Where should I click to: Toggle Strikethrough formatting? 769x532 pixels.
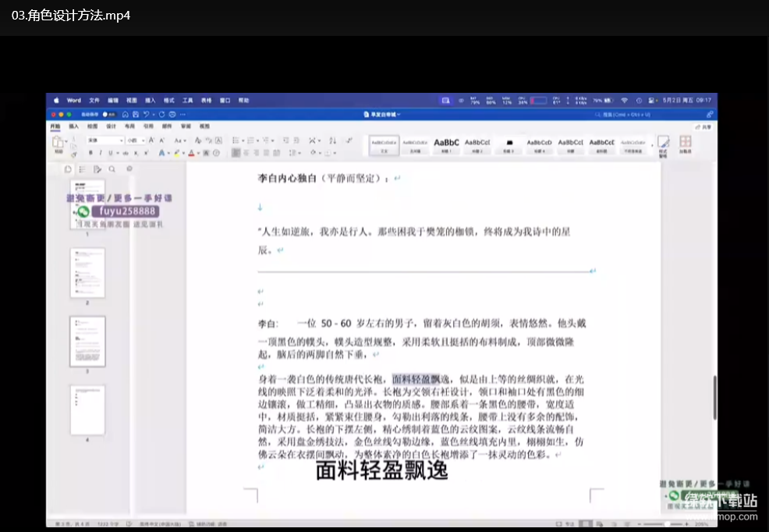(x=126, y=153)
